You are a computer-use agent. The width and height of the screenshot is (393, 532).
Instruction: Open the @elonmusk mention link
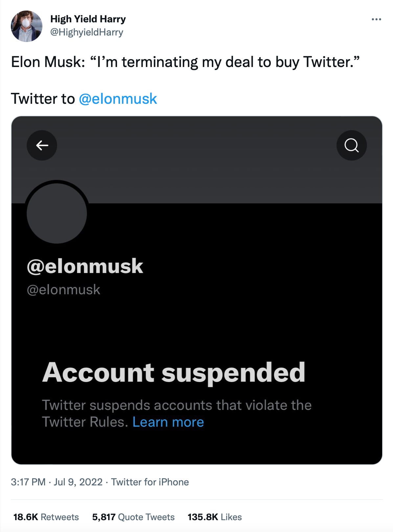coord(118,98)
